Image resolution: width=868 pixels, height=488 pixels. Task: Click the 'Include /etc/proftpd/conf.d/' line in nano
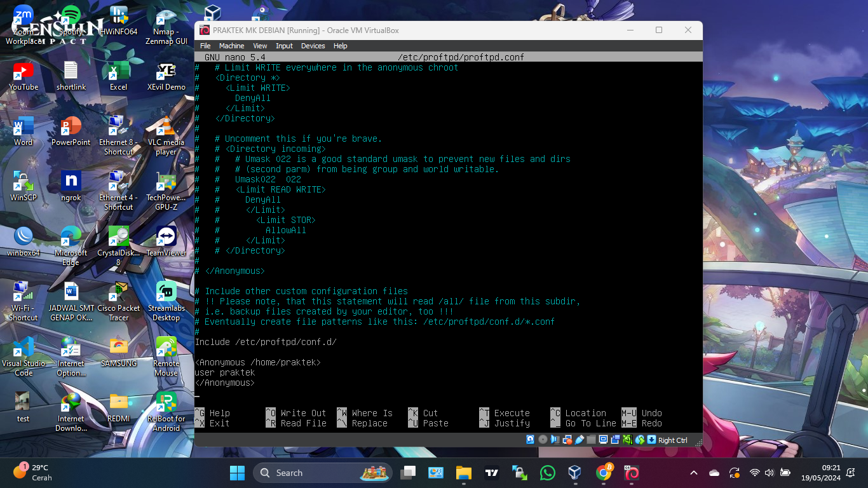pos(266,342)
